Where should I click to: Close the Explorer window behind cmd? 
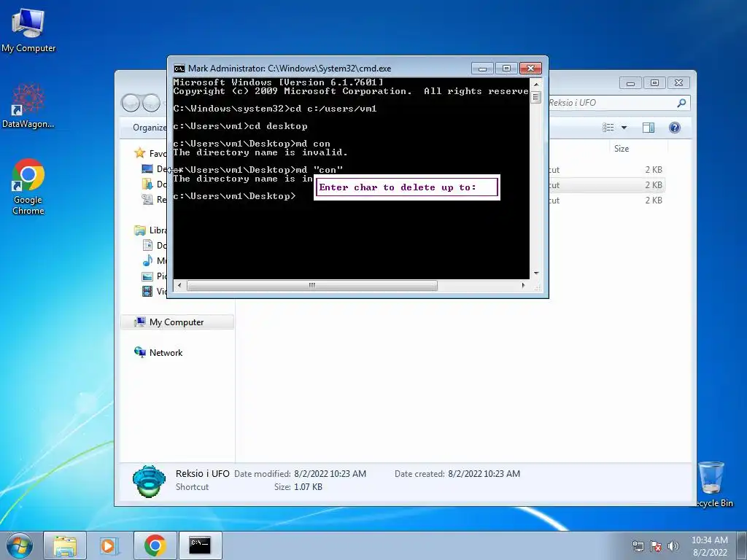pyautogui.click(x=679, y=83)
